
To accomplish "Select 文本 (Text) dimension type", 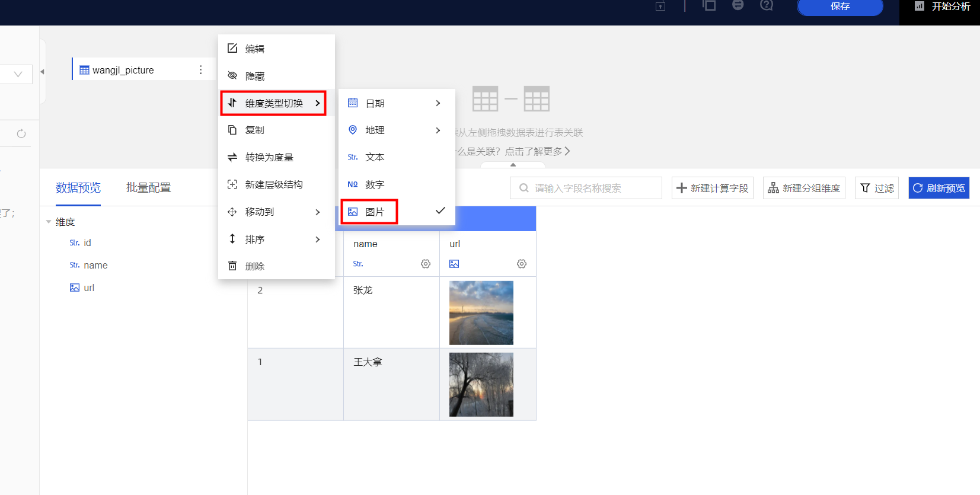I will [x=375, y=157].
